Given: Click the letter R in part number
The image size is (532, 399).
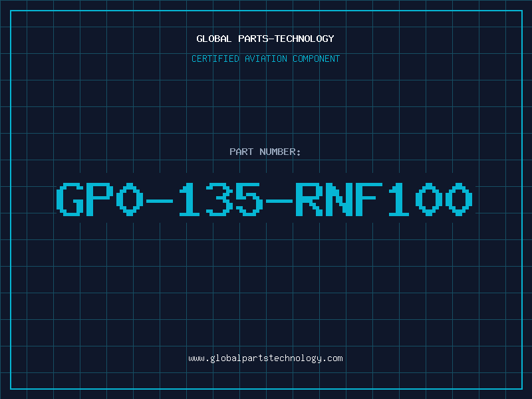Looking at the screenshot, I should coord(309,199).
